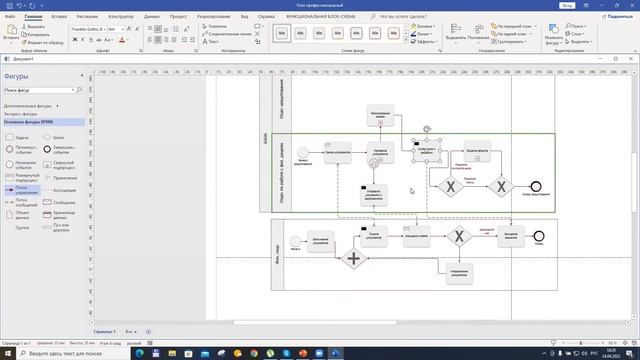This screenshot has width=640, height=360.
Task: Select the Текст text tool
Action: (x=211, y=41)
